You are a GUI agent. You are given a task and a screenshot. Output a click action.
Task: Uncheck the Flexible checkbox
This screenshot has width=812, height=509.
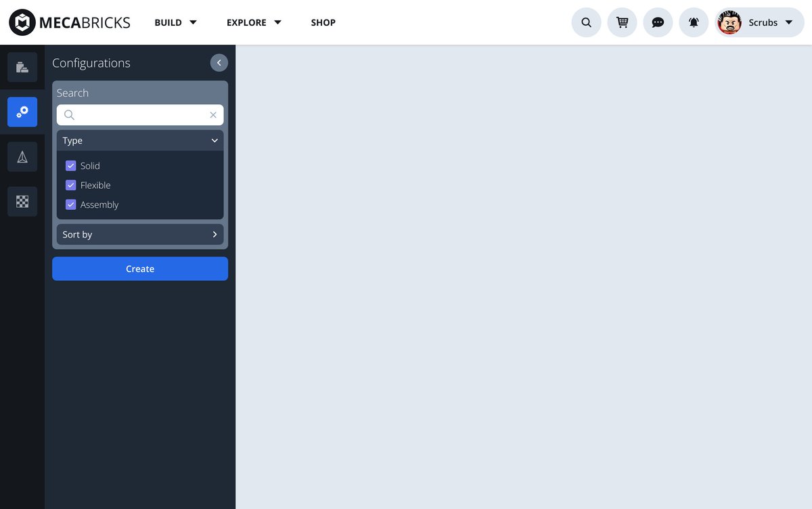(71, 185)
